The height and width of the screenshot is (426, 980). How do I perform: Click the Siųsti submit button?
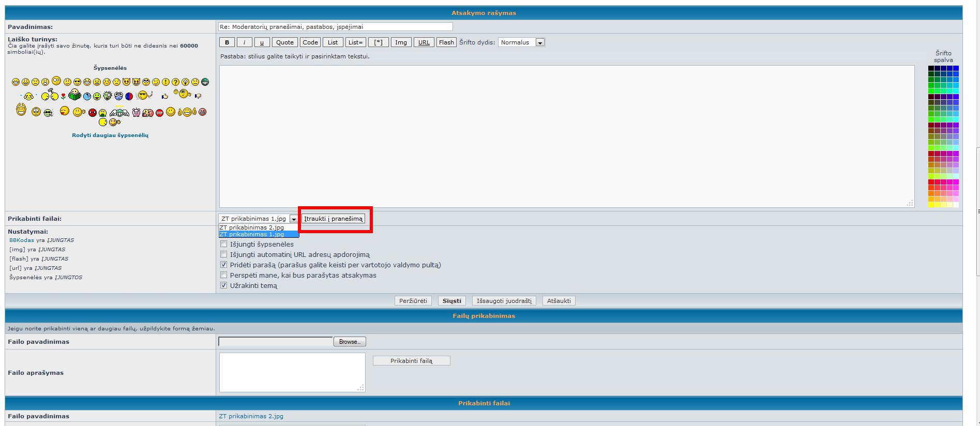pos(451,301)
